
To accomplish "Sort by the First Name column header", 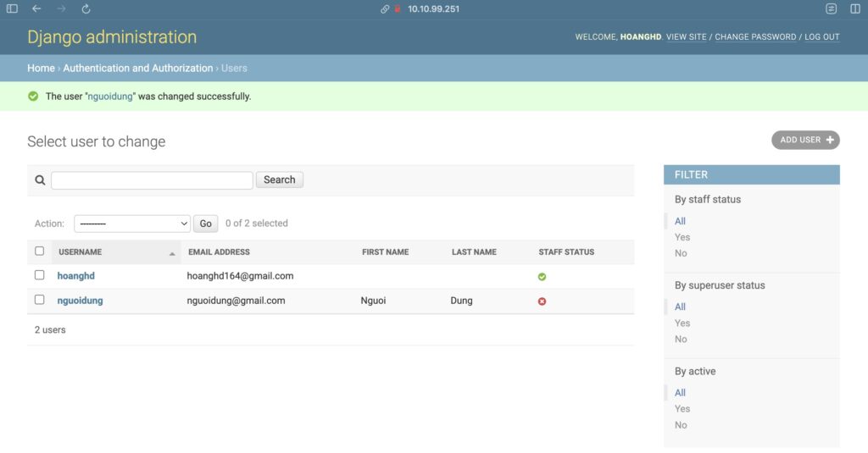I will click(x=386, y=252).
